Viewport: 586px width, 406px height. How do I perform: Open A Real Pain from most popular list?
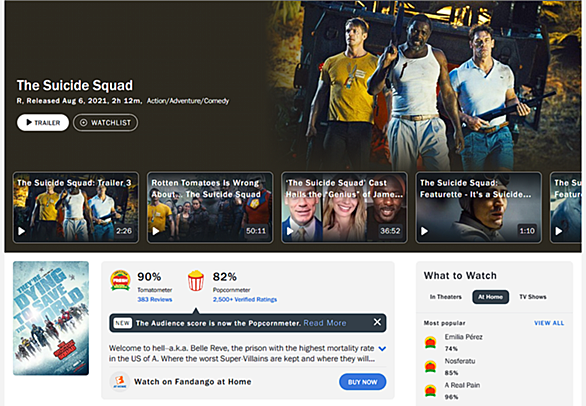462,385
